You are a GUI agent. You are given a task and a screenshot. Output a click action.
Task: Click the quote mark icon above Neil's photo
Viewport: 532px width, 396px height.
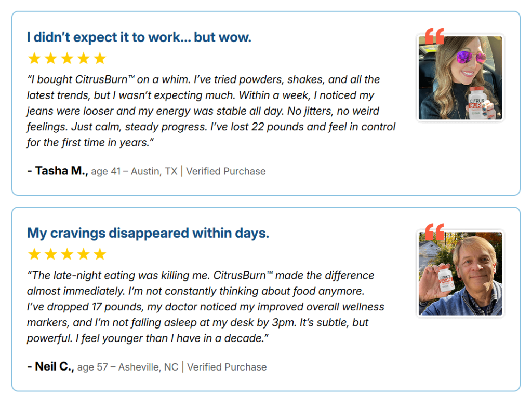(434, 232)
